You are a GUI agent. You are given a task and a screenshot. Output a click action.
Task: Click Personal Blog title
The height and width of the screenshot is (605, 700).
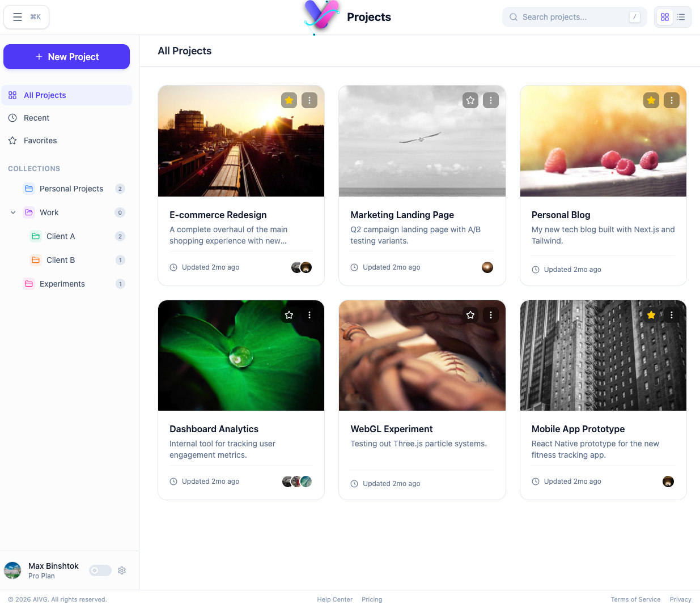pyautogui.click(x=561, y=215)
